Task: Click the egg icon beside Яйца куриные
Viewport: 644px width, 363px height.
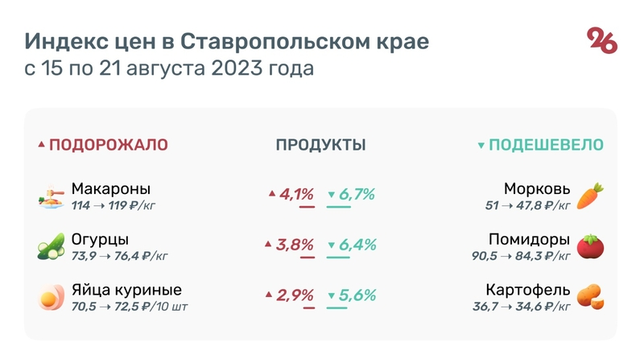Action: pyautogui.click(x=50, y=297)
